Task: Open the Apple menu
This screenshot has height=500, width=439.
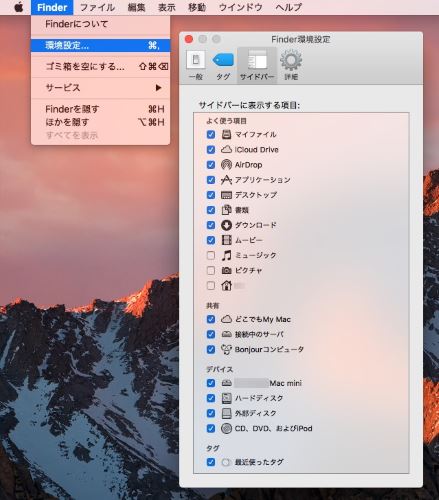Action: coord(19,7)
